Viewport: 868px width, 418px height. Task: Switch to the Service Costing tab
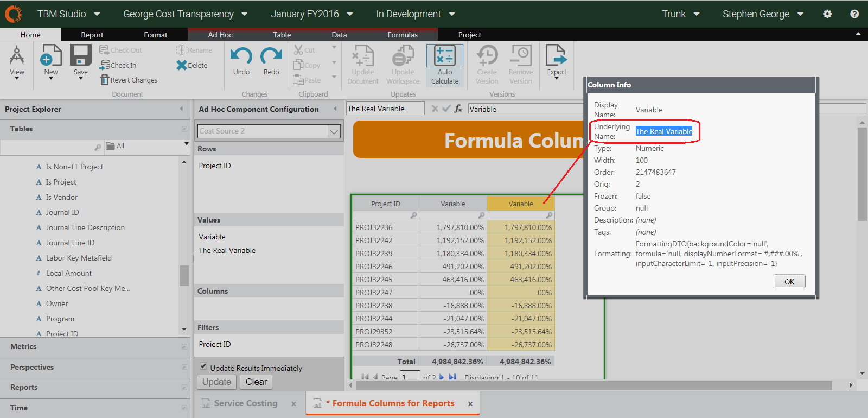pyautogui.click(x=245, y=403)
